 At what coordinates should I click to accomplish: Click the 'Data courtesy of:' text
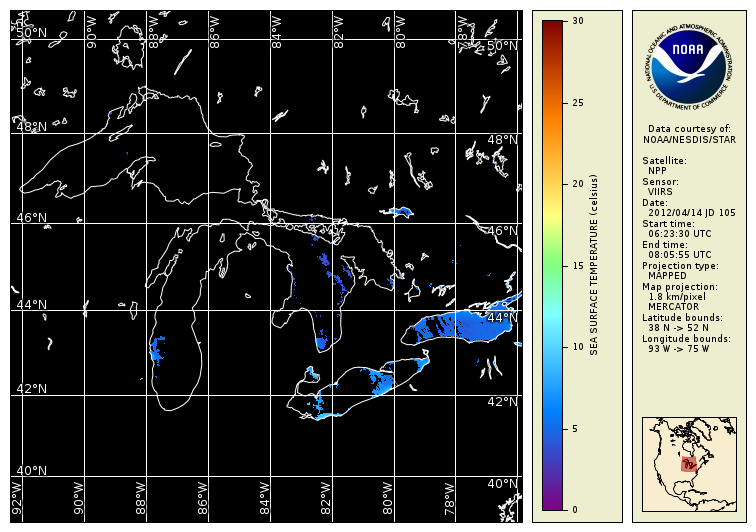pyautogui.click(x=689, y=129)
